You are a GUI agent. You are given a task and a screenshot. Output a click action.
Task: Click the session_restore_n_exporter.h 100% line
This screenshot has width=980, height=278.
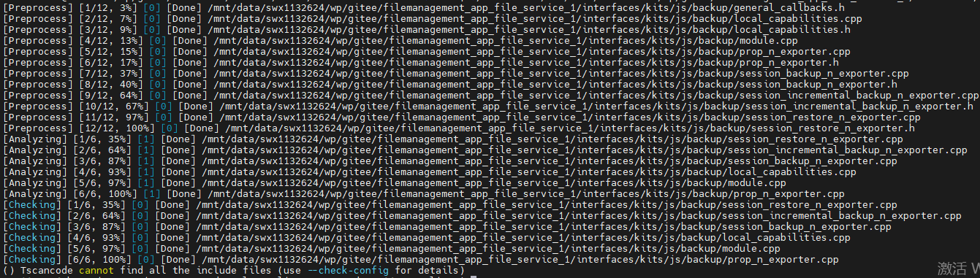(459, 128)
